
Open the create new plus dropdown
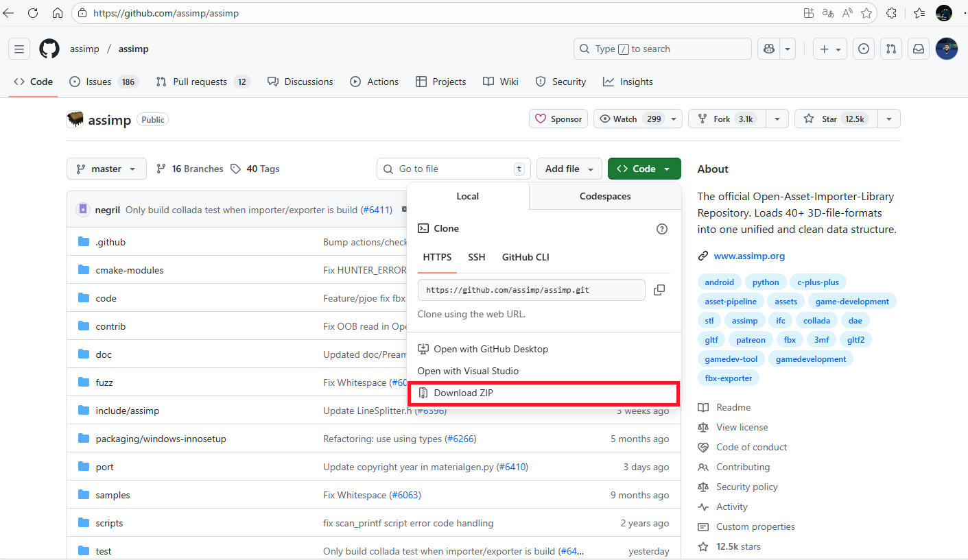click(x=831, y=49)
